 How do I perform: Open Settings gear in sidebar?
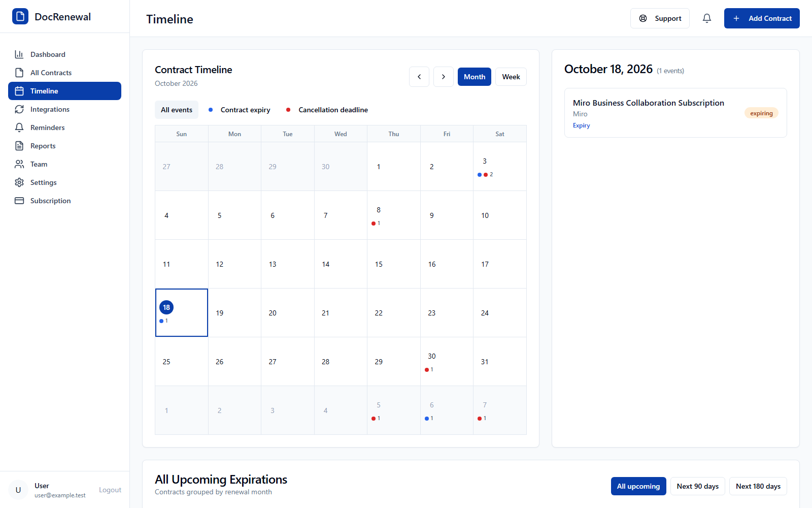click(64, 182)
